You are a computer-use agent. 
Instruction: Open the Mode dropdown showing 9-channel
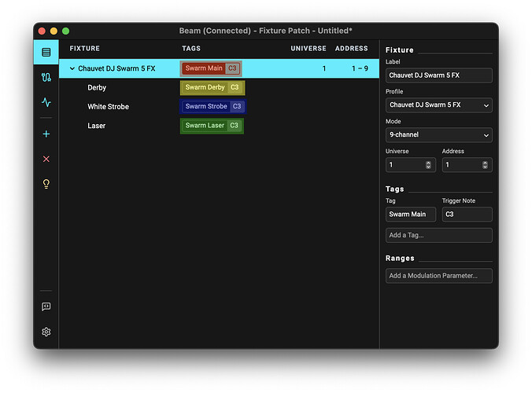pyautogui.click(x=438, y=134)
